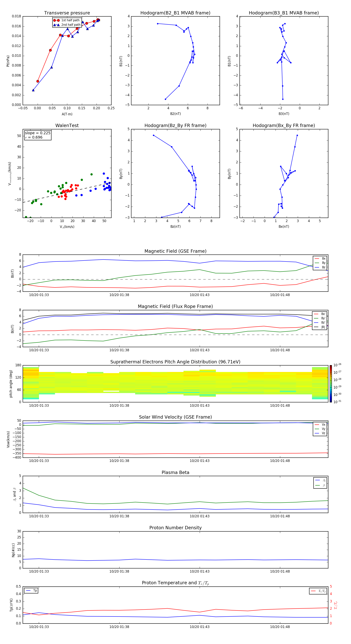Click '10/20 01:33' tick under GSE magnetic field plot
351x644 pixels.
(x=39, y=295)
